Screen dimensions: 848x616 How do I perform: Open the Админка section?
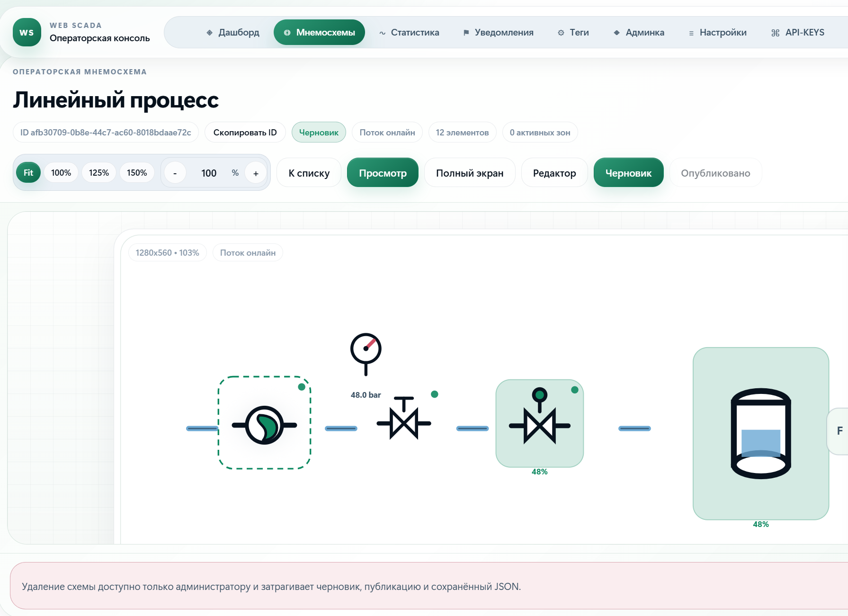pos(639,32)
